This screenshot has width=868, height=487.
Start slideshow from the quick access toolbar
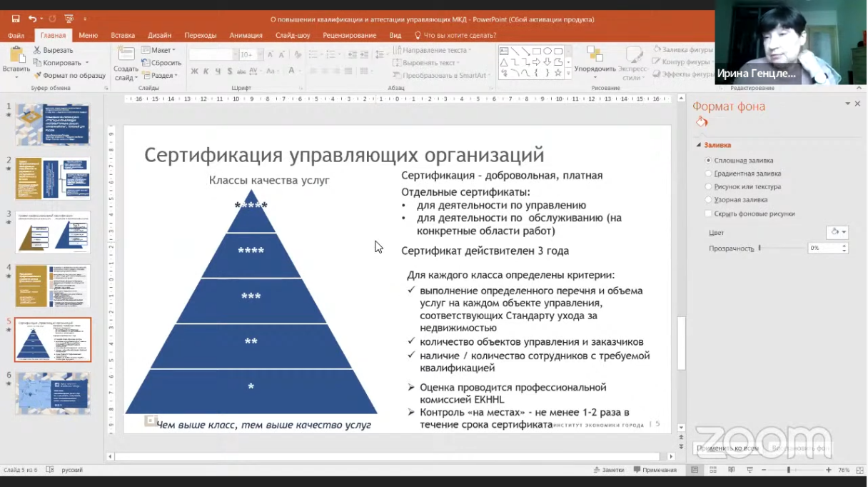[x=69, y=19]
